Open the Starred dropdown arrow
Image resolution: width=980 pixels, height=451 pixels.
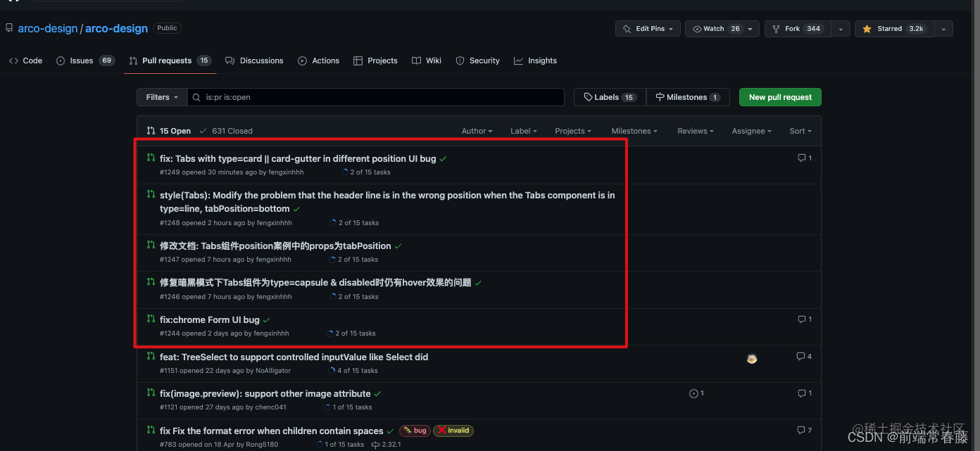[943, 28]
